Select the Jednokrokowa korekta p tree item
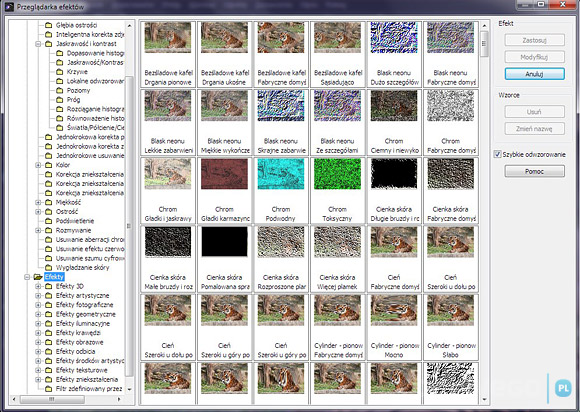The height and width of the screenshot is (412, 580). pyautogui.click(x=90, y=137)
